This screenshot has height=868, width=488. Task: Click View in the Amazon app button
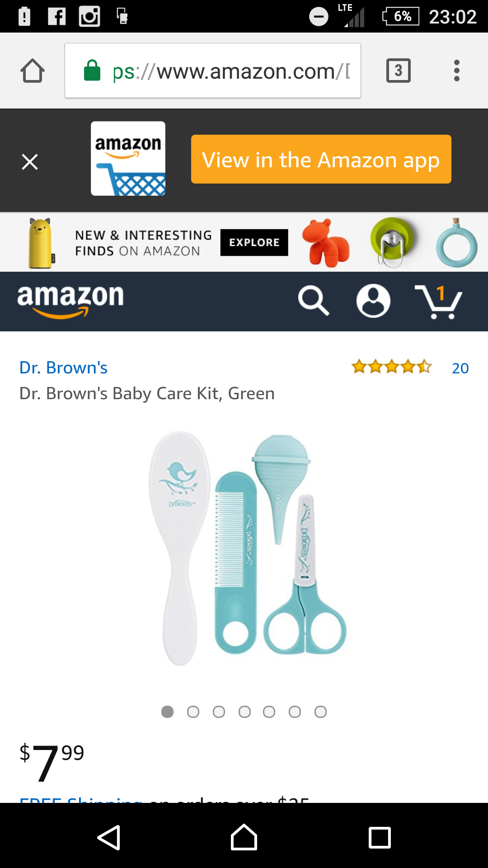tap(321, 159)
